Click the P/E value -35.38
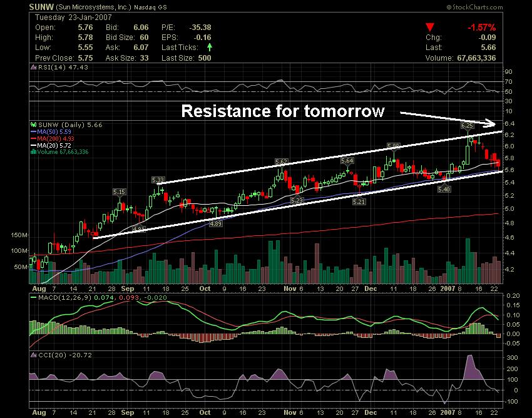532x418 pixels. tap(200, 28)
